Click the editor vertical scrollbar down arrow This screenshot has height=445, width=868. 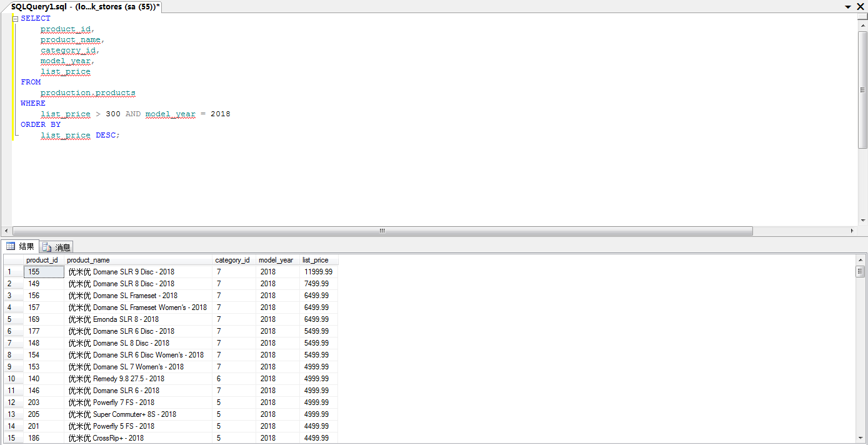(862, 221)
